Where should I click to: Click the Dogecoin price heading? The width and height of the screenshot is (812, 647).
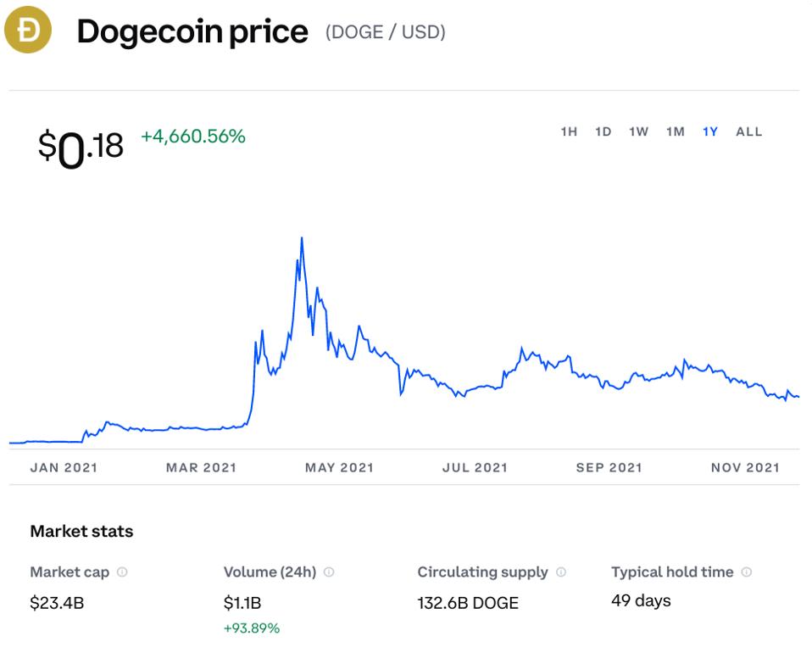coord(192,32)
